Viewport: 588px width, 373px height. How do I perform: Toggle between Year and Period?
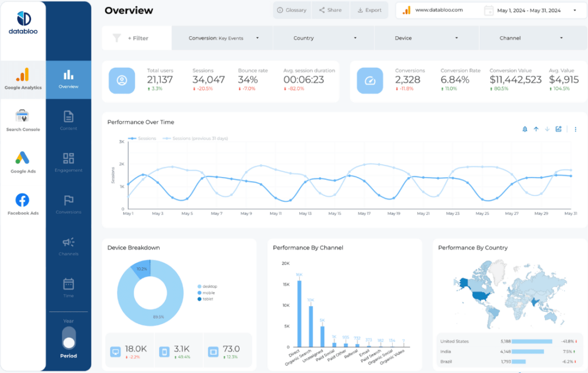click(x=68, y=339)
